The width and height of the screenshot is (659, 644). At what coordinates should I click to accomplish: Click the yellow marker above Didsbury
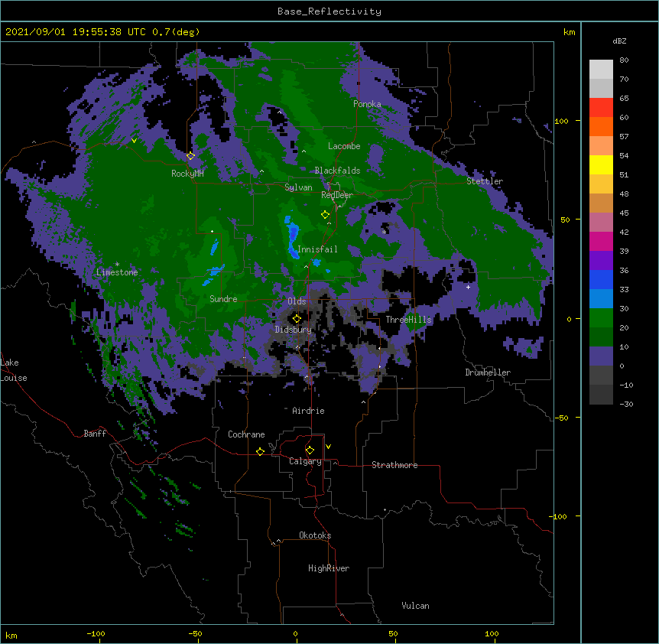(297, 319)
